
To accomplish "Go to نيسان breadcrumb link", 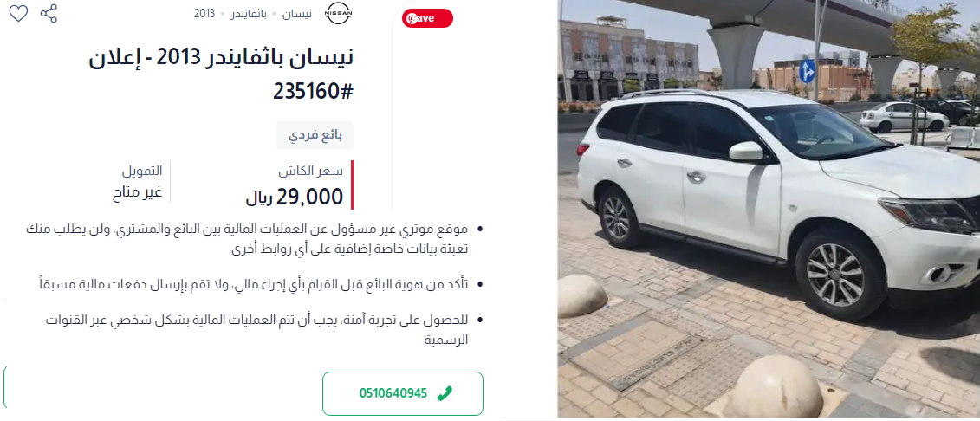I will [297, 13].
